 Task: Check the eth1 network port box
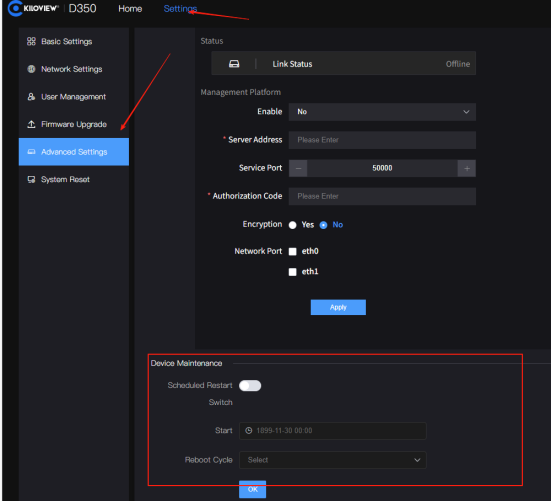point(293,272)
